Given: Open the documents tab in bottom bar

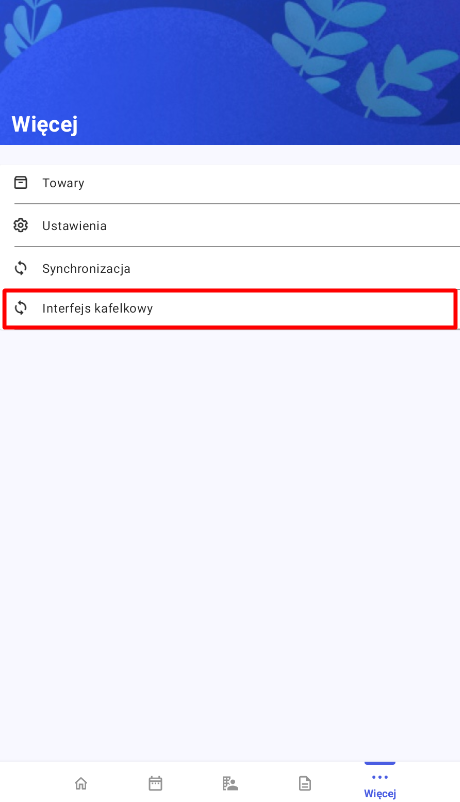Looking at the screenshot, I should 305,783.
